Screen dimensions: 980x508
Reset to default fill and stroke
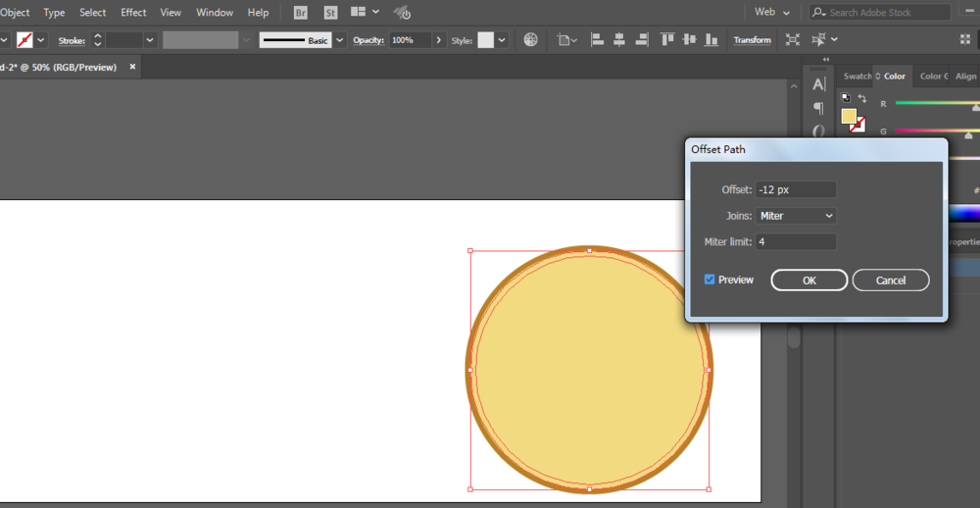(846, 98)
